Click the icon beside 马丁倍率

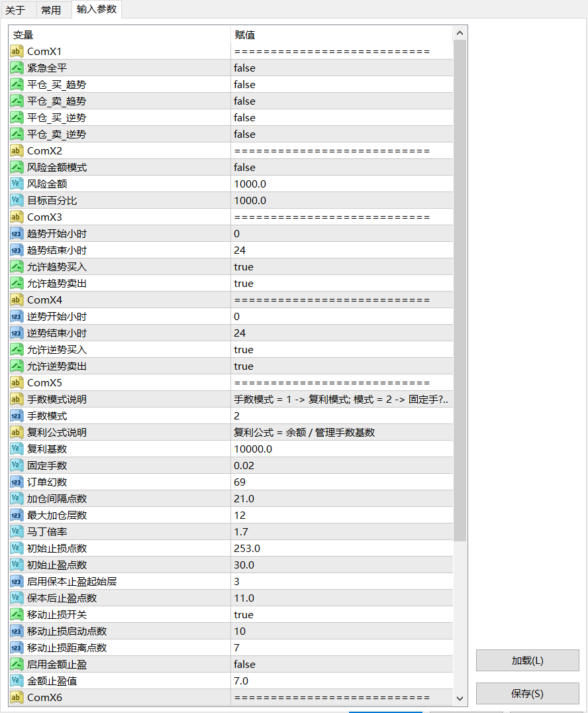coord(17,531)
